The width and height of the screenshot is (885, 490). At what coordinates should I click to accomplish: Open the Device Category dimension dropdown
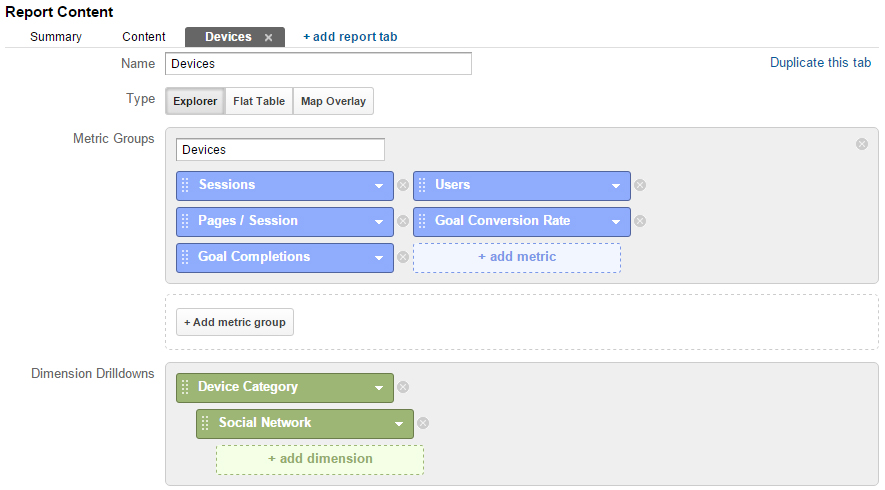pos(379,388)
